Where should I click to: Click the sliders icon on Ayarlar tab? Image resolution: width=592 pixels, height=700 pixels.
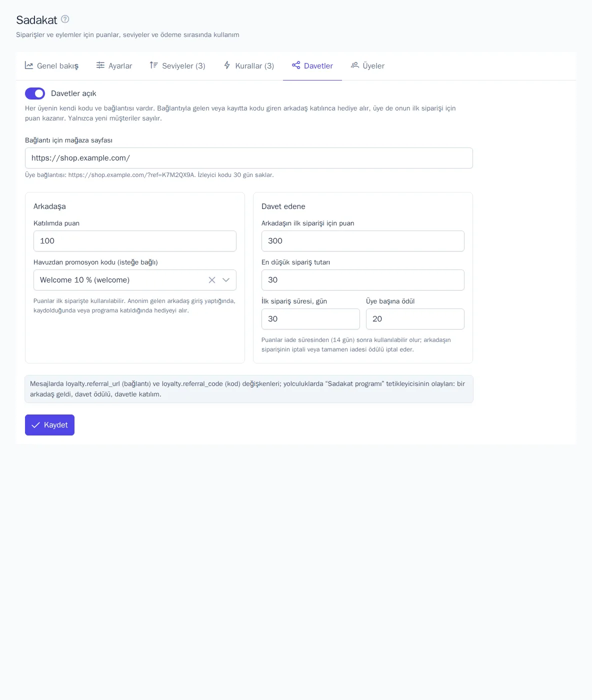[100, 65]
